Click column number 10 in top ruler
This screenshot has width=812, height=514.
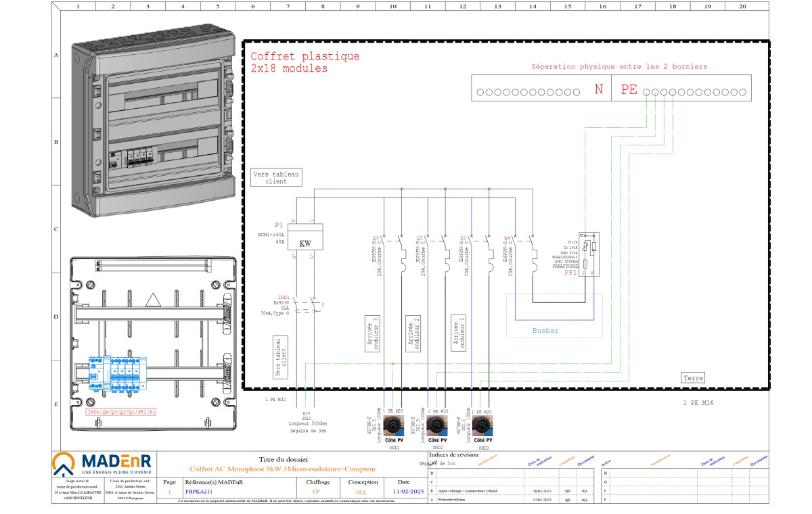pos(392,6)
